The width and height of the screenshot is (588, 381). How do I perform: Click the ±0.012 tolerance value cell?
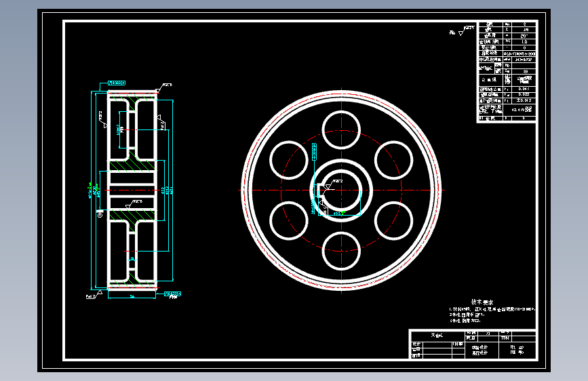(x=524, y=100)
